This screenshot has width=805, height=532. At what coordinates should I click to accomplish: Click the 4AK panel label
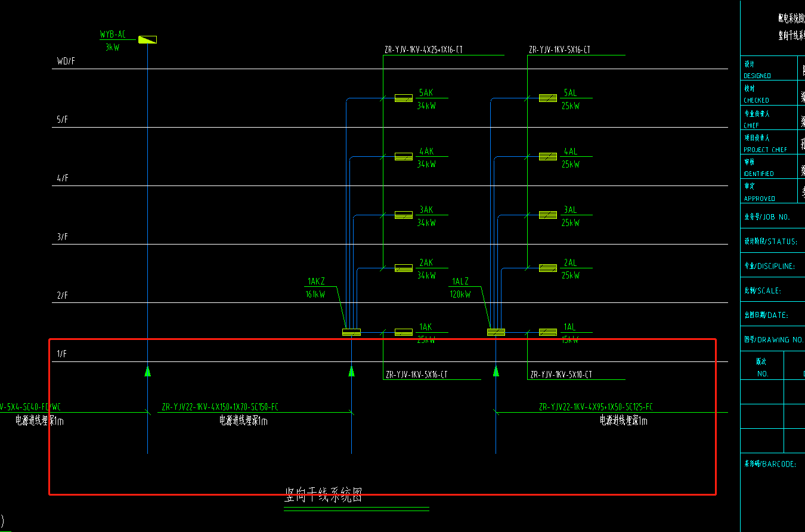426,151
